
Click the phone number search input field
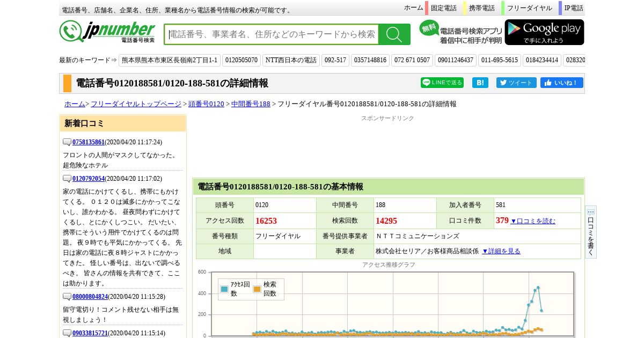point(272,34)
